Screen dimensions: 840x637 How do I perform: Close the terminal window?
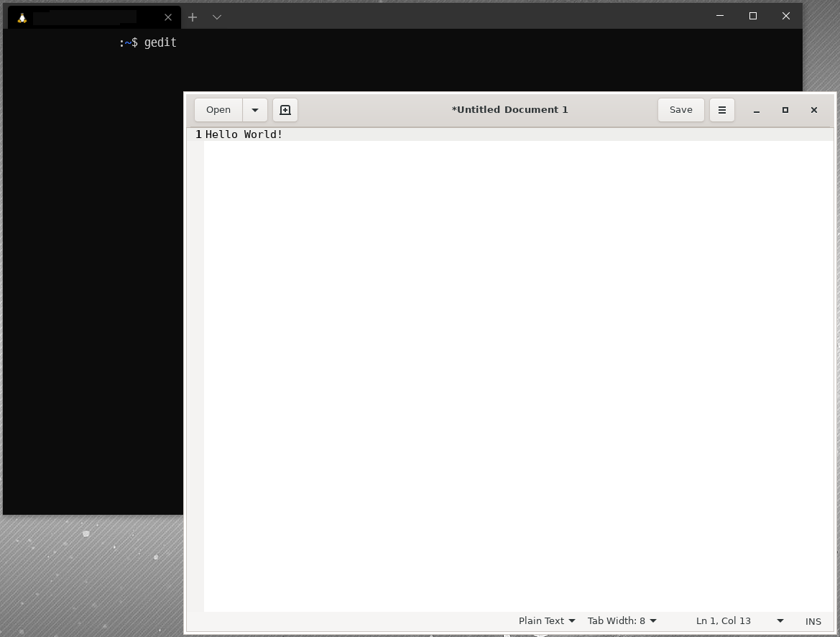coord(786,16)
